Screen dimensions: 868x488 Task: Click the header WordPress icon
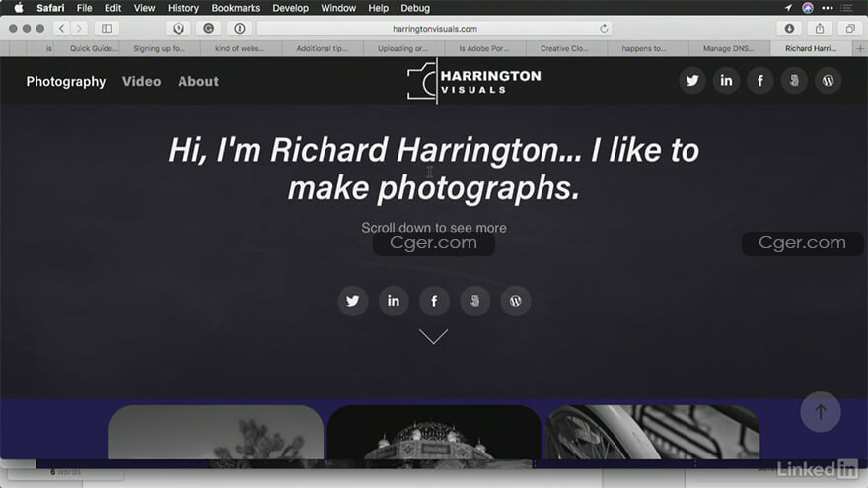click(x=828, y=81)
